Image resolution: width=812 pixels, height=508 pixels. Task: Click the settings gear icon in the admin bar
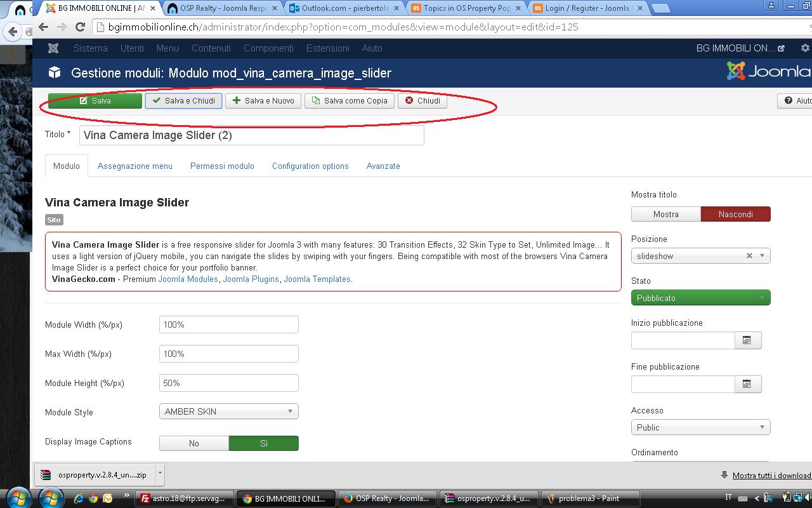805,48
